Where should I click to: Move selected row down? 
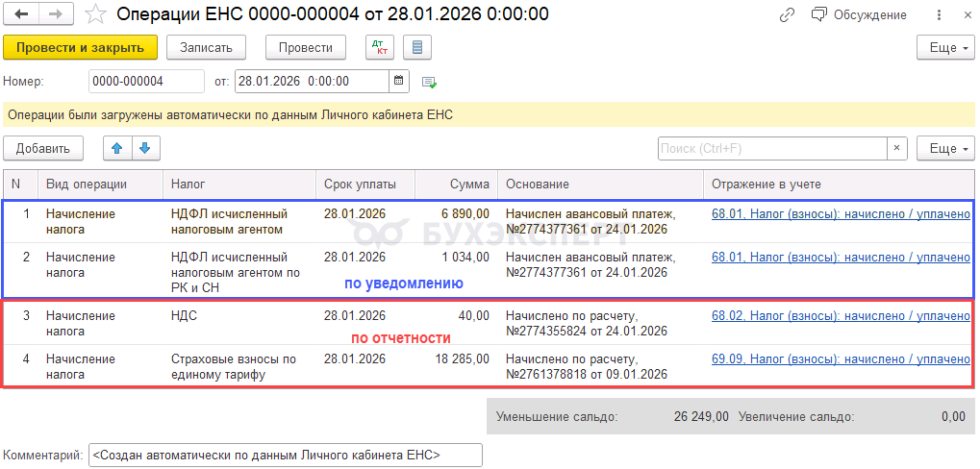pos(145,149)
